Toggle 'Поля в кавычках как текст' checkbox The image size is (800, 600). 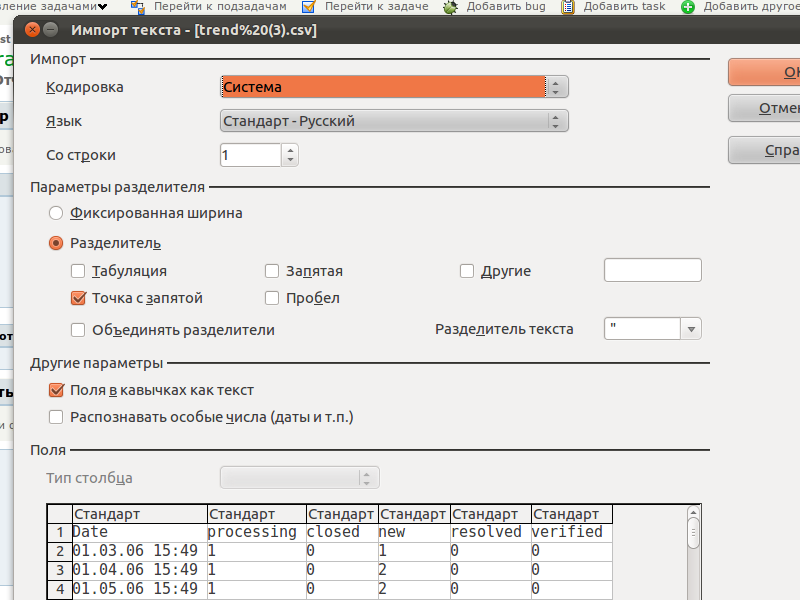[x=56, y=390]
